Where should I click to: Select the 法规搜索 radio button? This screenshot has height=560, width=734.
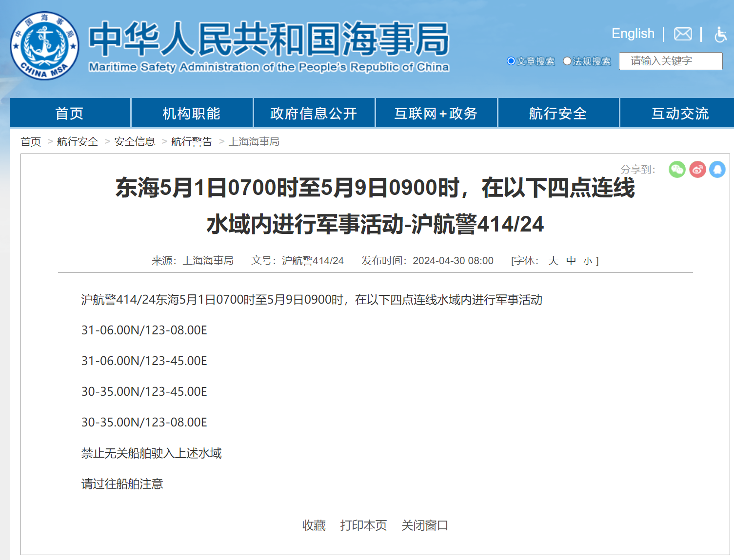pos(567,61)
